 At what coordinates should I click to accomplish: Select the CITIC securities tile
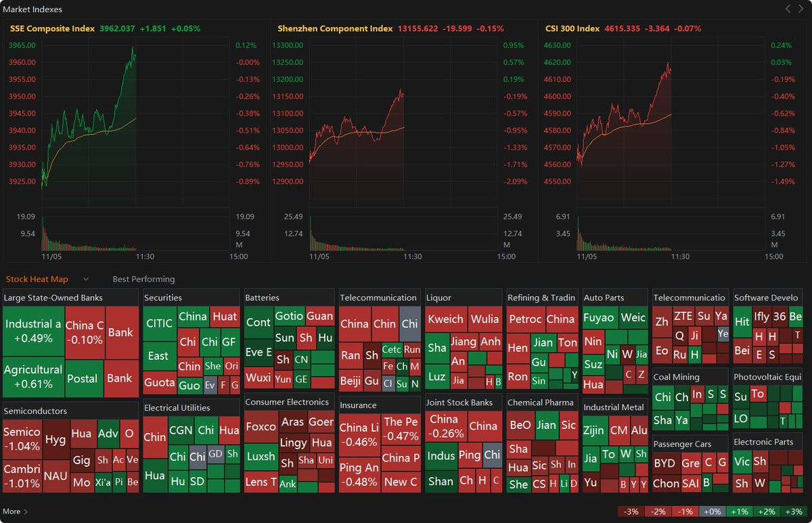point(159,323)
